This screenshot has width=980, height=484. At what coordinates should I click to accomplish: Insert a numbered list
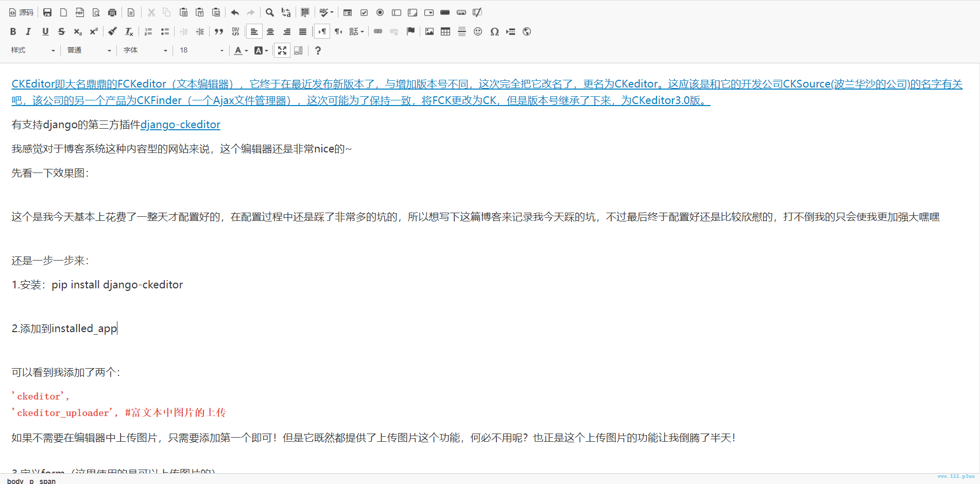[148, 31]
